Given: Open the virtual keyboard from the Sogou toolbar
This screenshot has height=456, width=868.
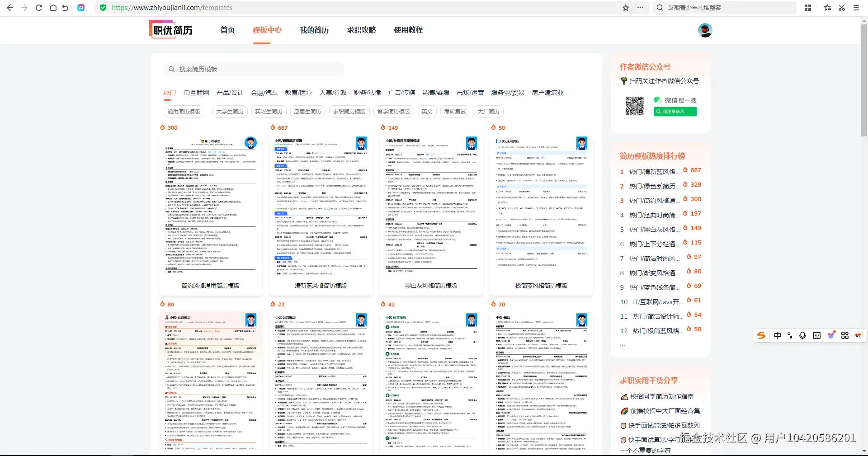Looking at the screenshot, I should tap(817, 335).
